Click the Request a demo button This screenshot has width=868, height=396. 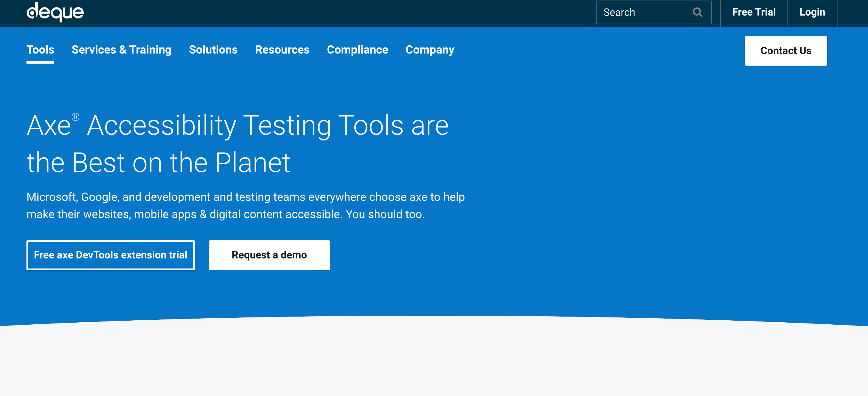269,255
